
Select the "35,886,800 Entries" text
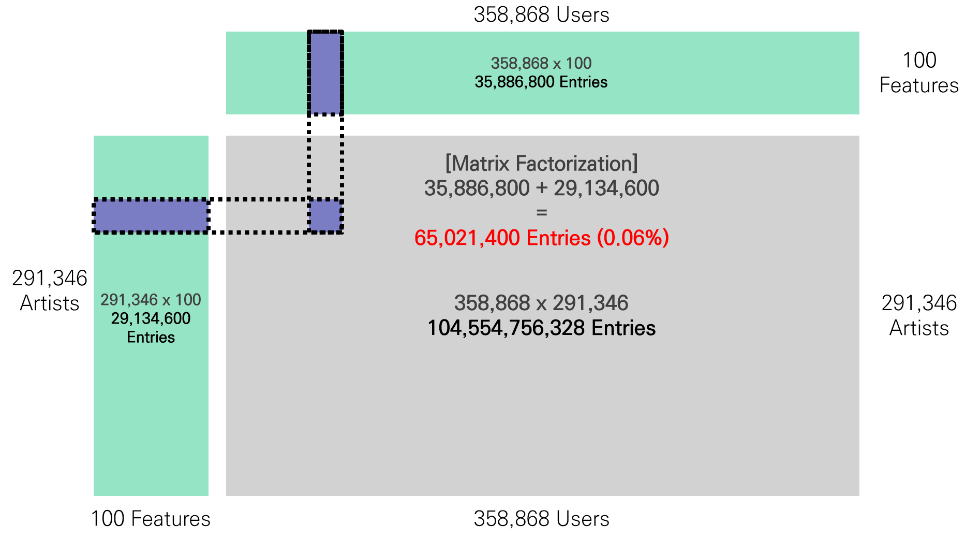point(541,82)
